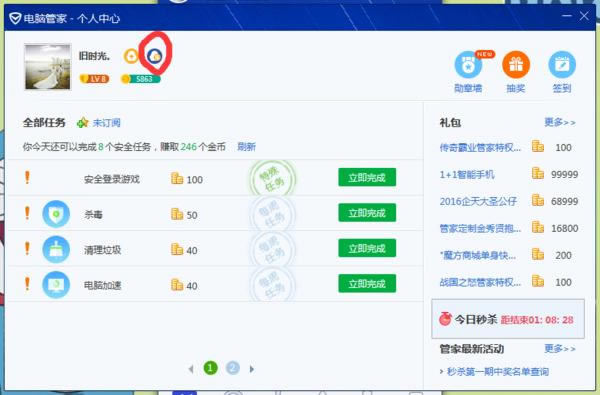
Task: Click the 旧时光 username
Action: click(x=94, y=56)
